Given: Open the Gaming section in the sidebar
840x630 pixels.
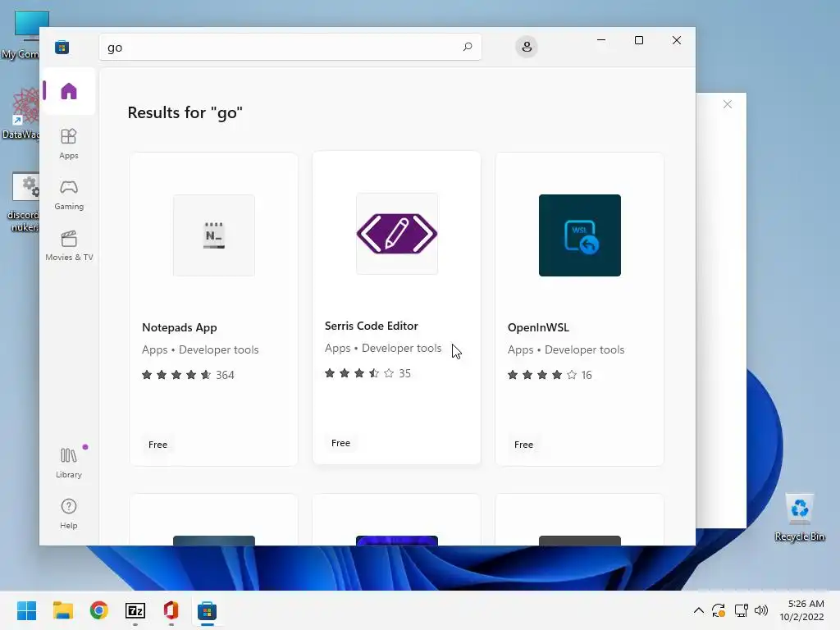Looking at the screenshot, I should click(x=69, y=195).
